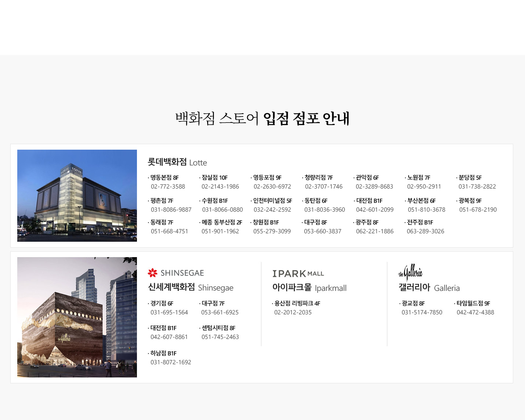
Task: Click the 메종 동부산점 2F store name
Action: click(x=222, y=223)
